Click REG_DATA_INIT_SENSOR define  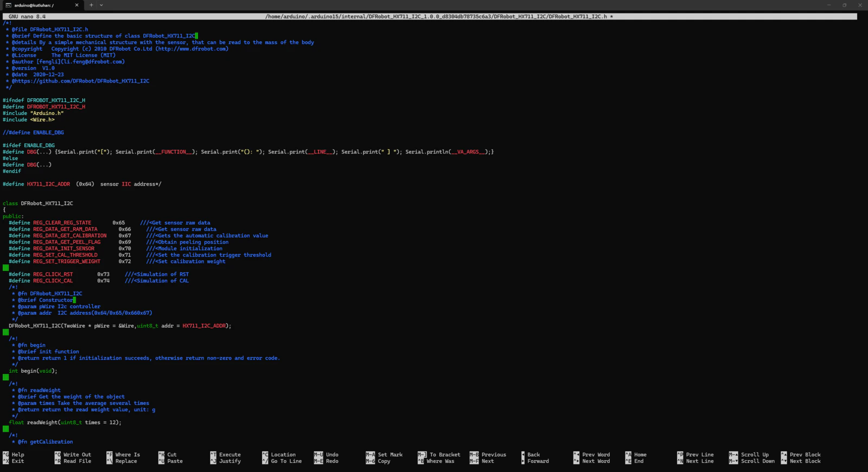pos(116,248)
